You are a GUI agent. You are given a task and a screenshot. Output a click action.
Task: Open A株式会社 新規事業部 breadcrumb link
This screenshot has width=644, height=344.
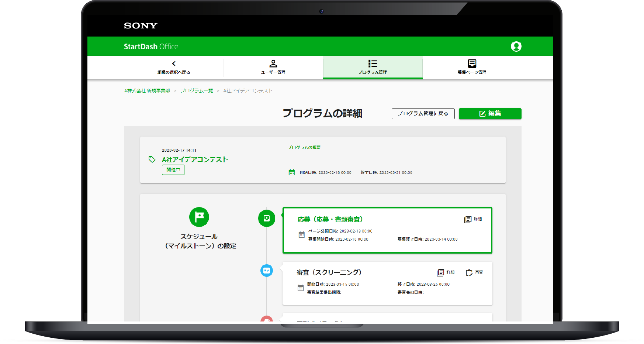pos(147,91)
